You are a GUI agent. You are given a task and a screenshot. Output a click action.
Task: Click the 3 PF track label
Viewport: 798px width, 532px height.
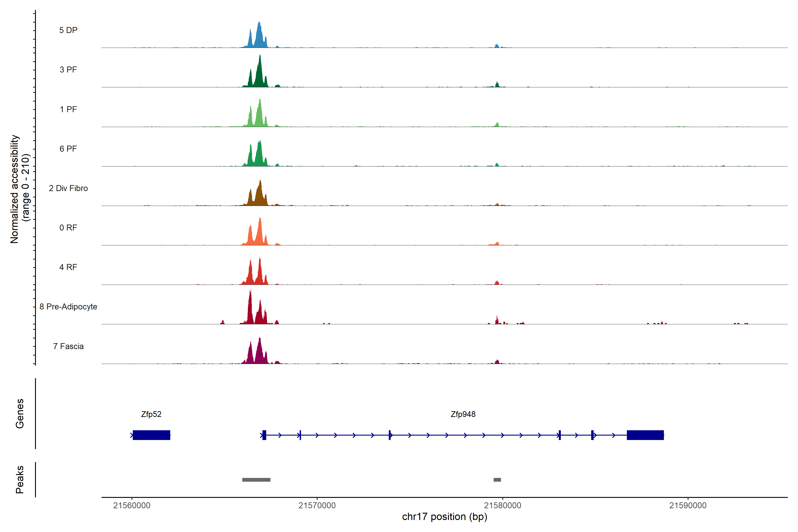click(x=68, y=70)
